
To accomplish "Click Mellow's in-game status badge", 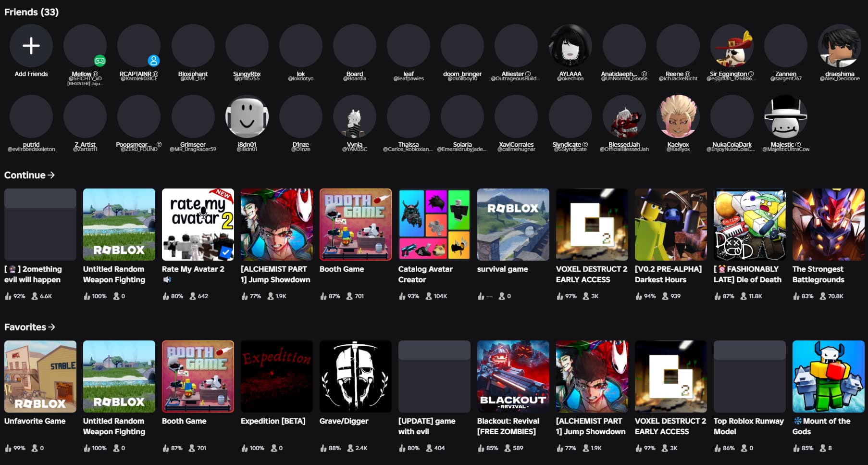I will click(x=100, y=61).
